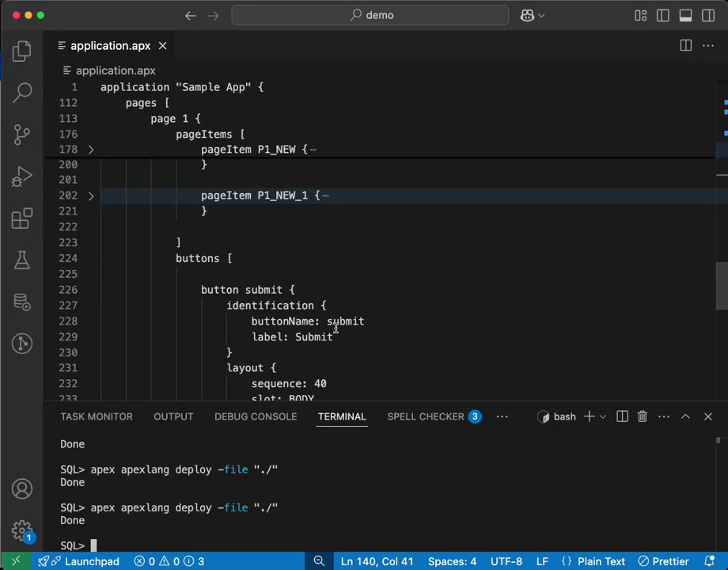Image resolution: width=728 pixels, height=570 pixels.
Task: Click the 'buttons [' line
Action: coord(203,258)
